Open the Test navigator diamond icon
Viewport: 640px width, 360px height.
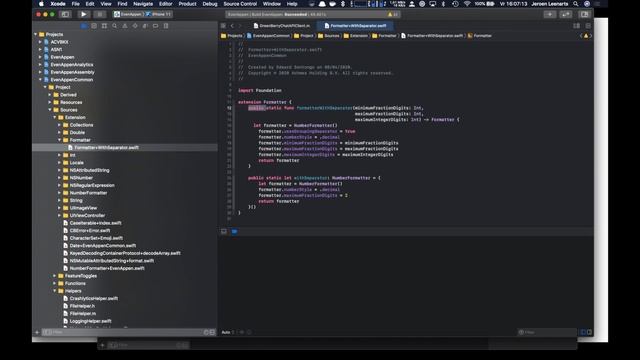tap(135, 26)
